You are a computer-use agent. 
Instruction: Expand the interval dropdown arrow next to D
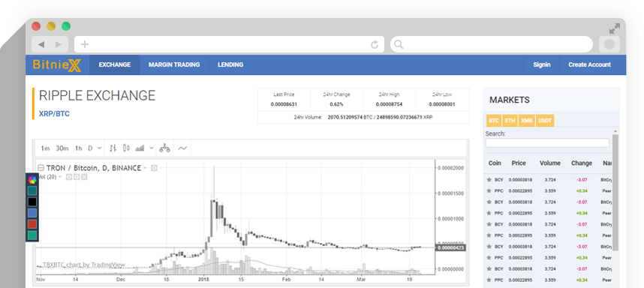coord(99,148)
